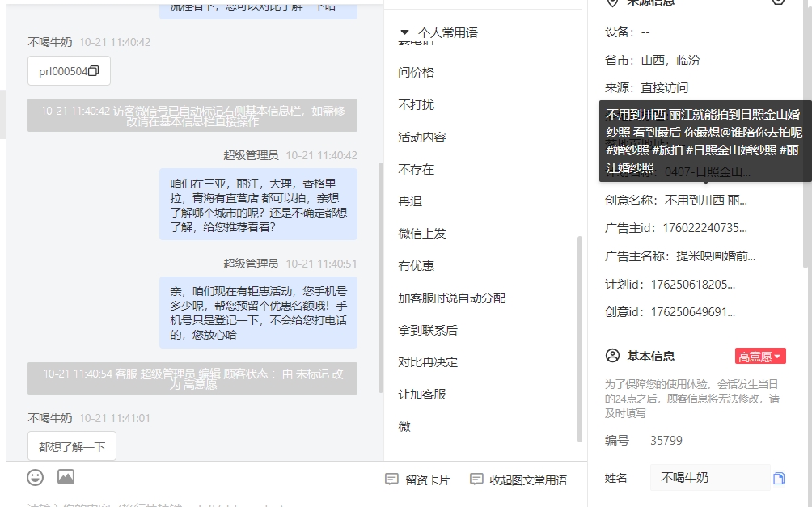Select the 不存在 quick phrase

point(416,169)
